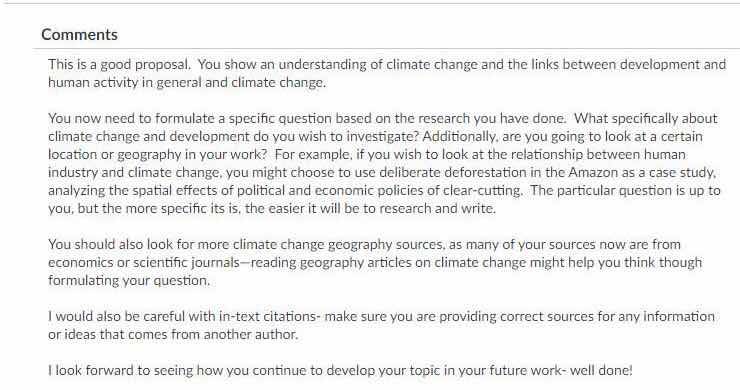
Task: Click the line "formulating your question."
Action: [x=129, y=280]
